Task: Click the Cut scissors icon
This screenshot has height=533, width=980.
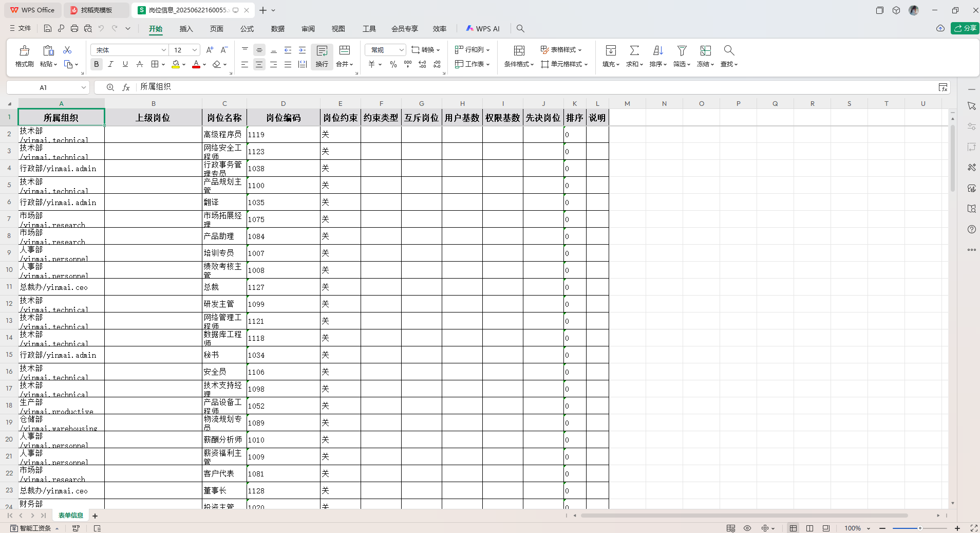Action: (x=67, y=50)
